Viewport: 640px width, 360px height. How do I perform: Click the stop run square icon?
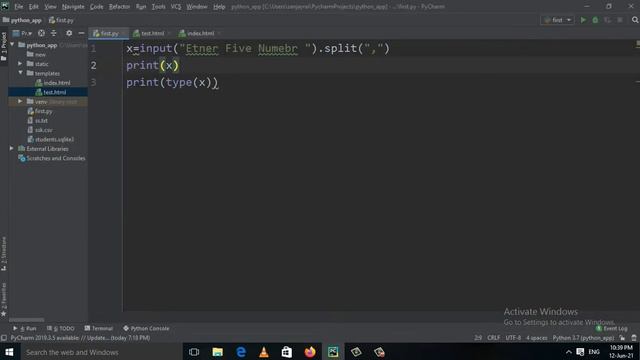[620, 20]
